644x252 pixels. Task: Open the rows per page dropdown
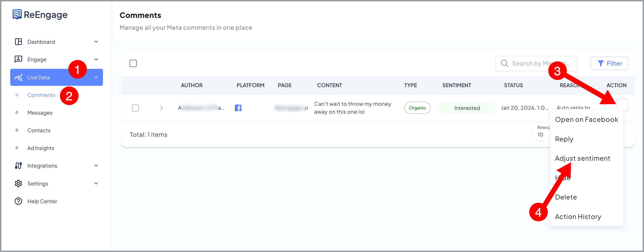point(541,134)
